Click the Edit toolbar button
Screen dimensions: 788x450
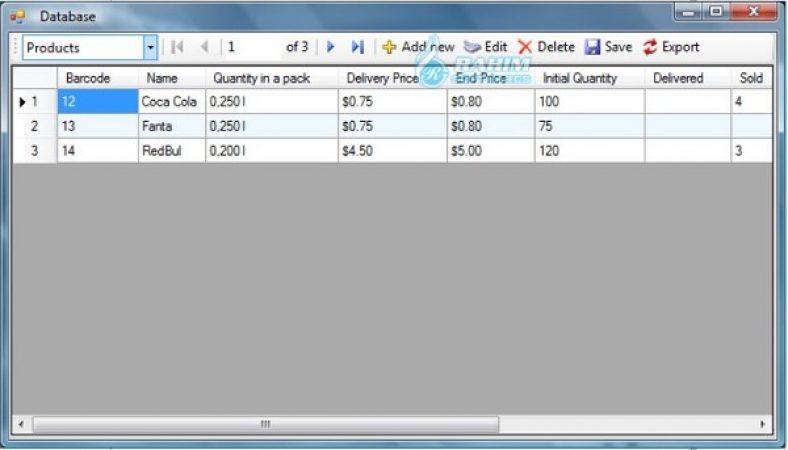[x=485, y=47]
